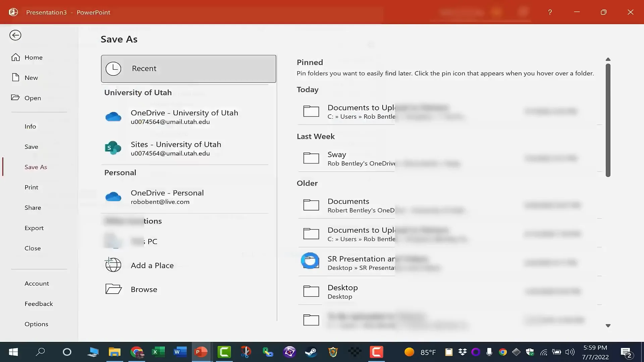Click the weather 85°F widget

pyautogui.click(x=420, y=352)
